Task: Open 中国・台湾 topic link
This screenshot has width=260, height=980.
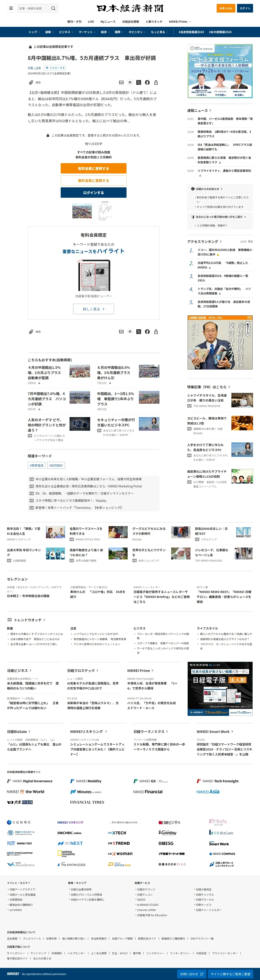Action: [34, 68]
